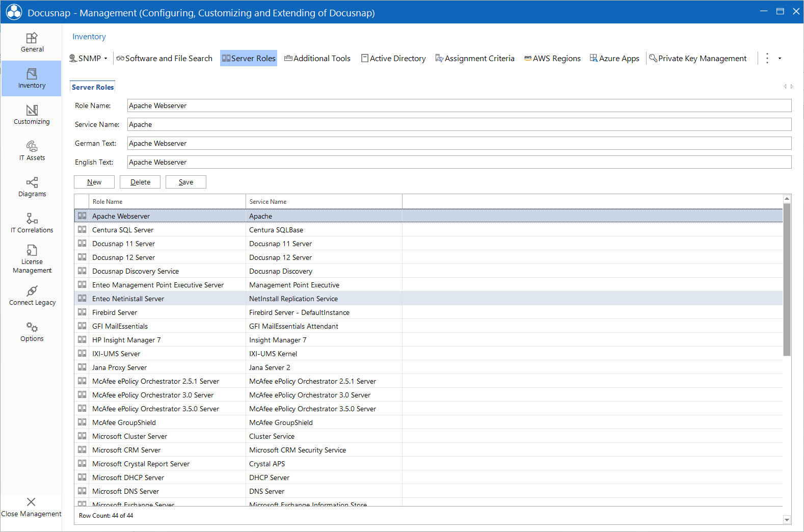Click tab scroll left arrow
The width and height of the screenshot is (804, 532).
click(785, 87)
